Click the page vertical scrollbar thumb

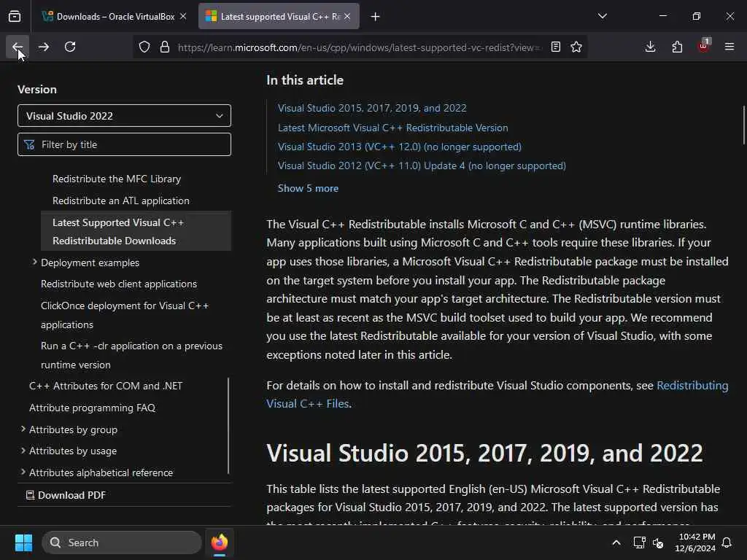[x=743, y=125]
